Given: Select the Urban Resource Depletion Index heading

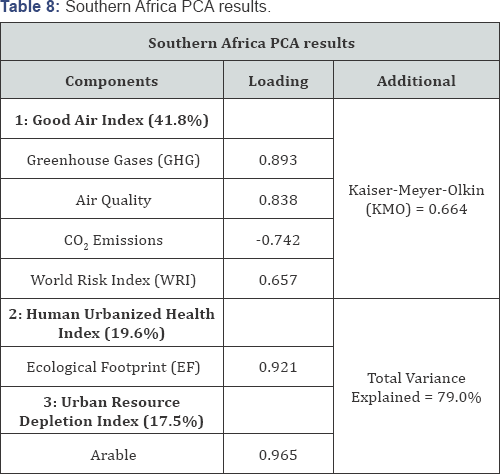Looking at the screenshot, I should point(112,410).
